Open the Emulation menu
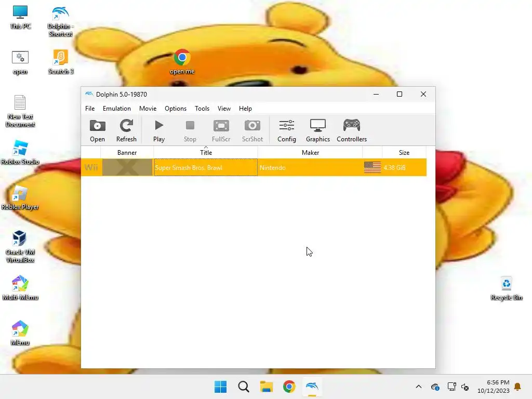This screenshot has height=399, width=532. [117, 109]
